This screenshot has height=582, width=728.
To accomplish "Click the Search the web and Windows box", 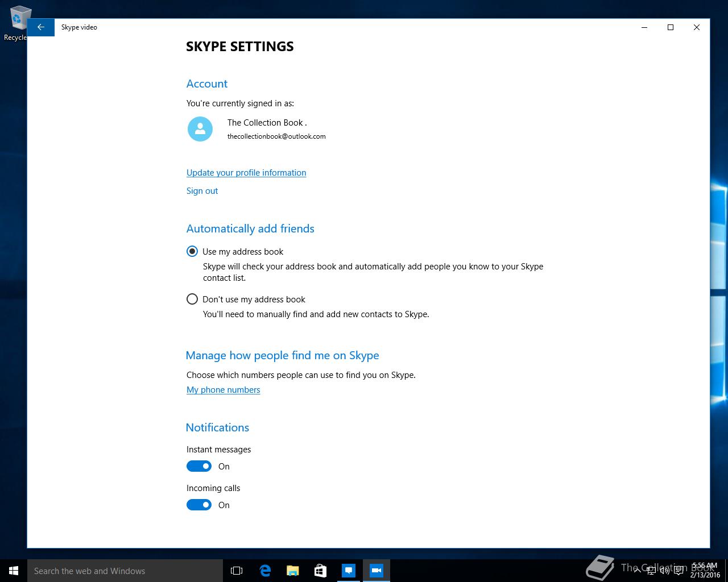I will pyautogui.click(x=125, y=571).
